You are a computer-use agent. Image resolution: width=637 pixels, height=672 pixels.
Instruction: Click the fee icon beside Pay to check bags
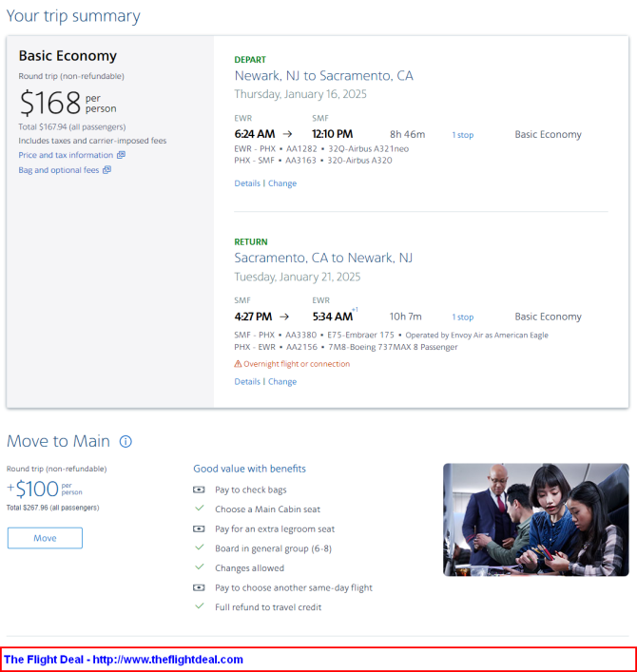click(x=199, y=490)
